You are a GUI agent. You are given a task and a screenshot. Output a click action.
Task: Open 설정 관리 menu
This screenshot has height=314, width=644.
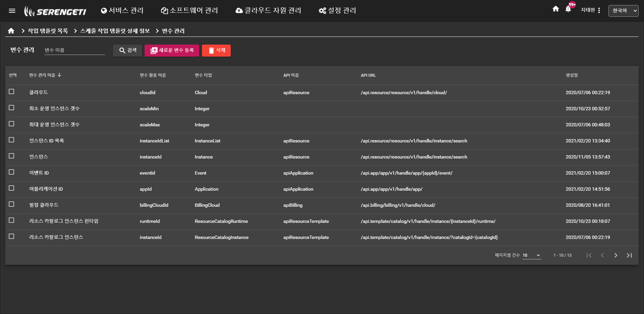337,11
